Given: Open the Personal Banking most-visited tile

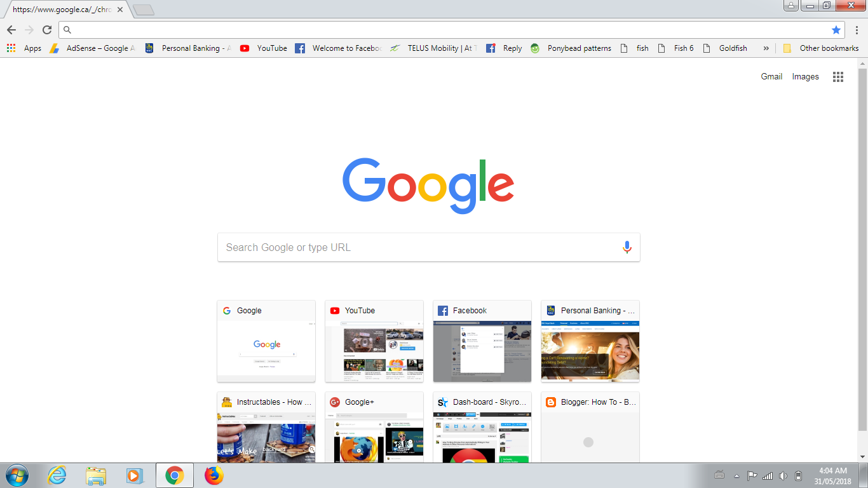Looking at the screenshot, I should [590, 341].
